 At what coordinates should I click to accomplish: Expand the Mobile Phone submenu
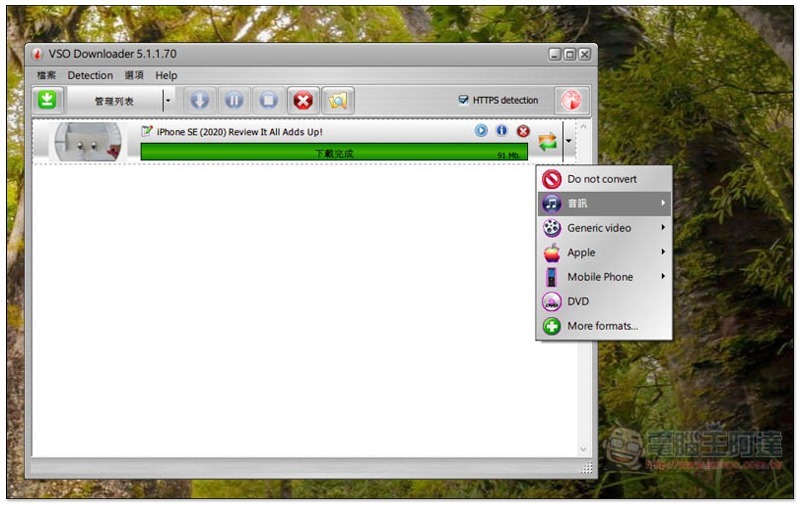point(605,276)
